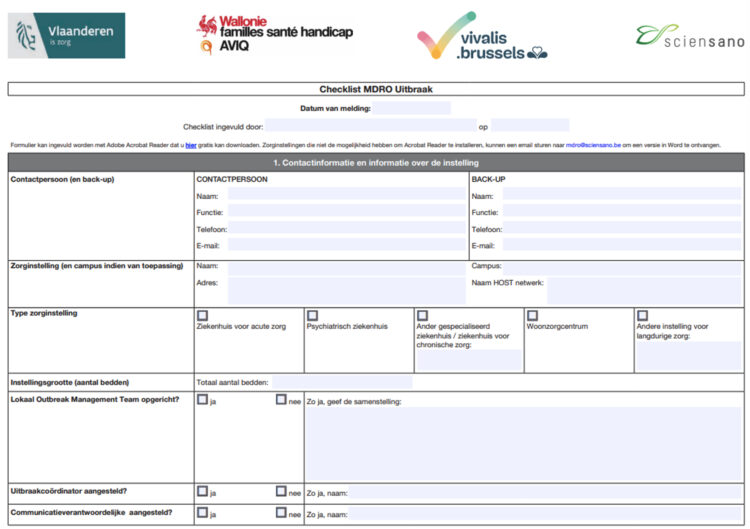
Task: Click the Wallonie AVIQ logo
Action: (274, 33)
